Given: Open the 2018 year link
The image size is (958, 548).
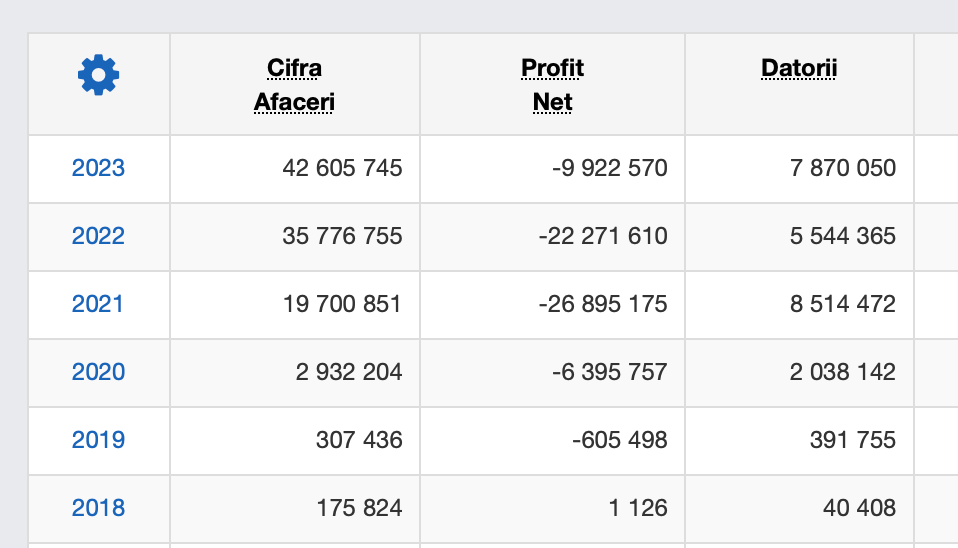Looking at the screenshot, I should [98, 508].
